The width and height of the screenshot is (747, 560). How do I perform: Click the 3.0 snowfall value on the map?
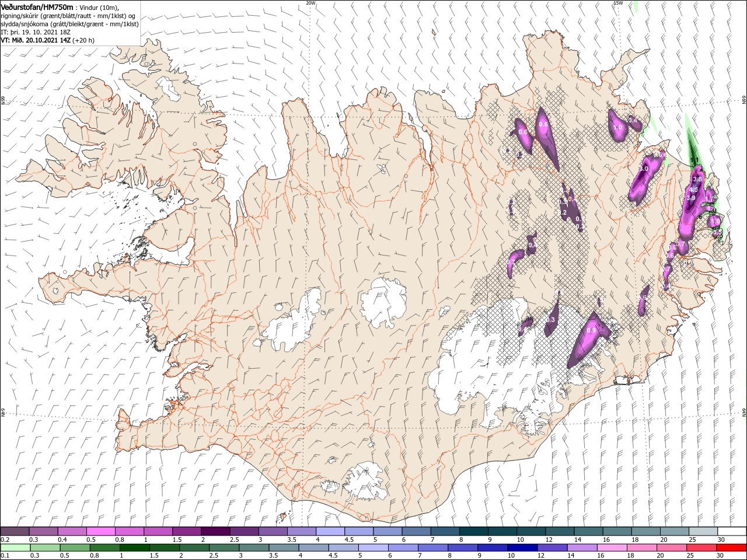pyautogui.click(x=644, y=169)
